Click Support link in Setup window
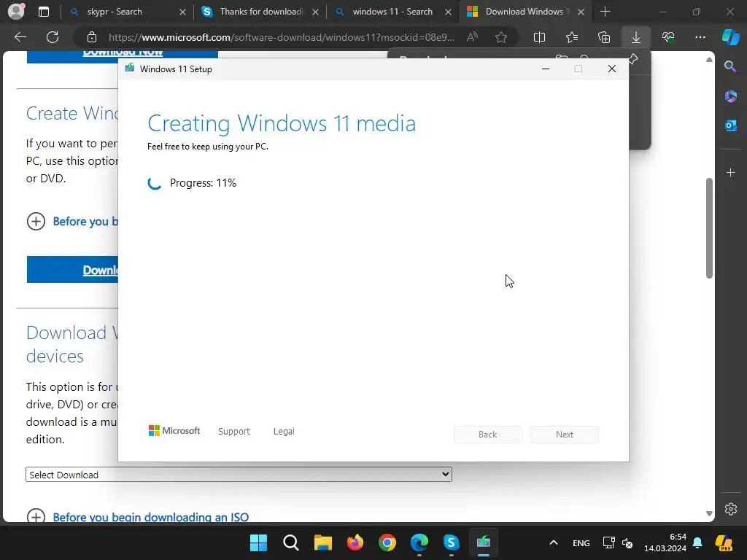This screenshot has width=747, height=560. tap(234, 432)
